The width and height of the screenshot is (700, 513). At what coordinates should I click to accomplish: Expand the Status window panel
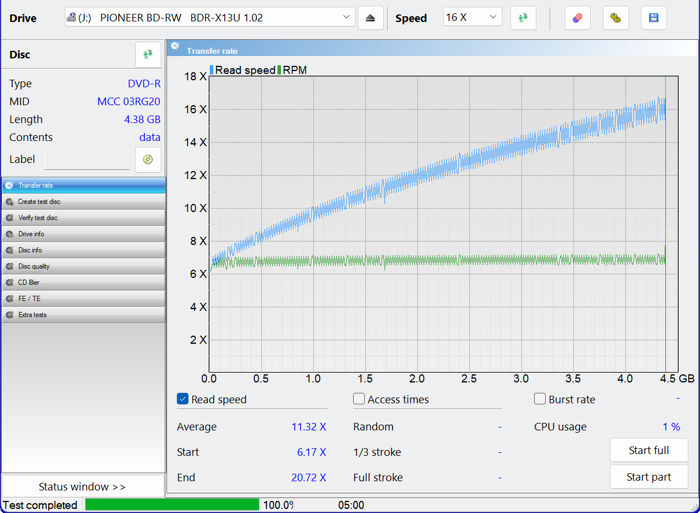82,487
